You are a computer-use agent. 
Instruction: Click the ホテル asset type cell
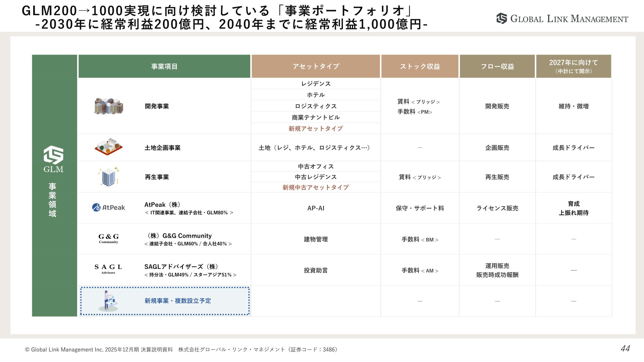[x=316, y=95]
